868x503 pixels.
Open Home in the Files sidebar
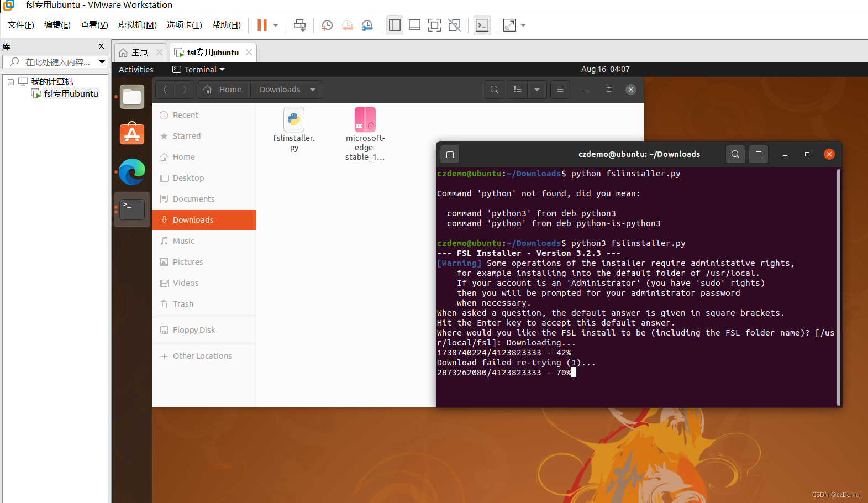pyautogui.click(x=204, y=157)
